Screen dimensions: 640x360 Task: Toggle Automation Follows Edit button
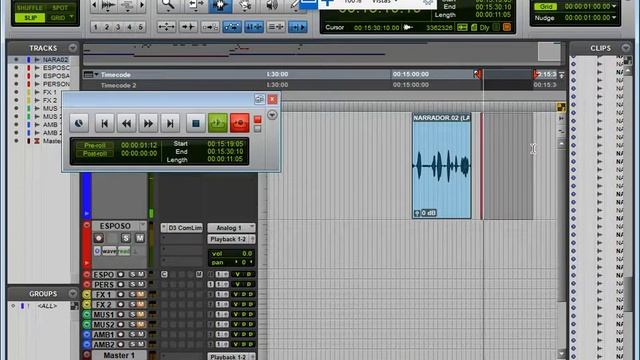232,27
